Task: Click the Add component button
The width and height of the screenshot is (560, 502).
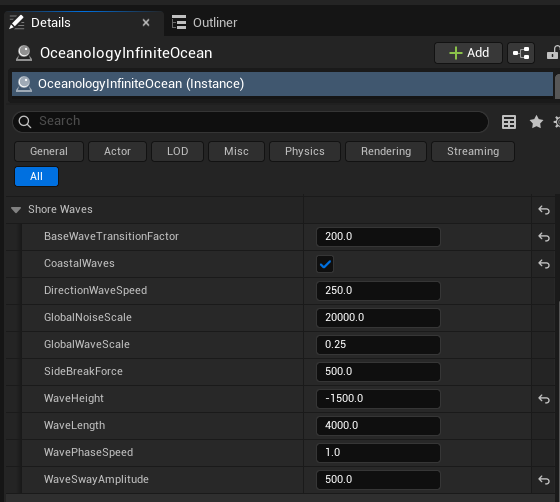Action: pyautogui.click(x=468, y=53)
